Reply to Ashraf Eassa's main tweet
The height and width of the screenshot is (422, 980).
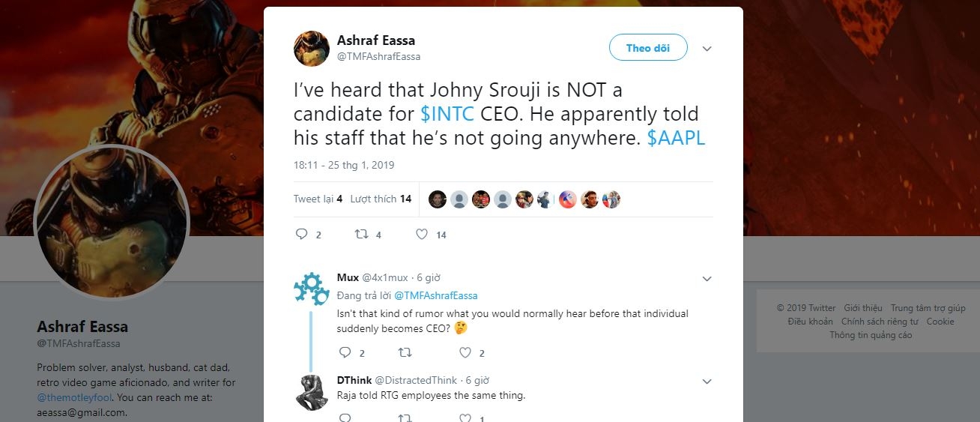point(302,235)
